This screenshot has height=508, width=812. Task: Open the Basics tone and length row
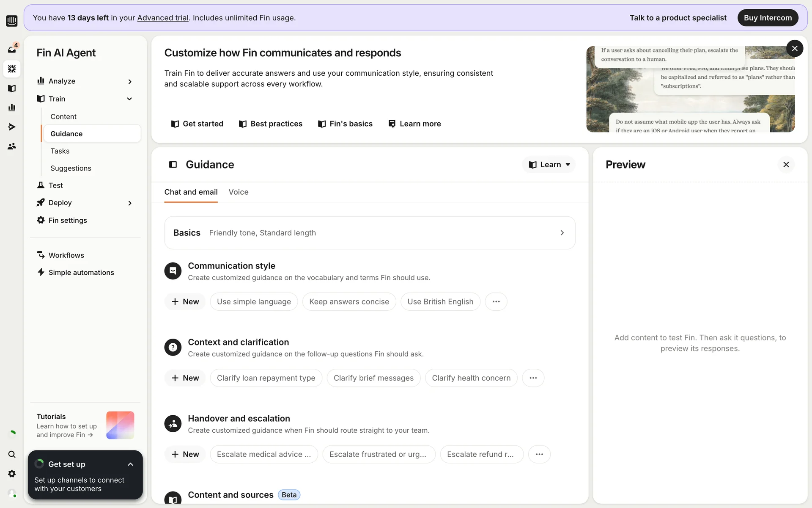(370, 233)
